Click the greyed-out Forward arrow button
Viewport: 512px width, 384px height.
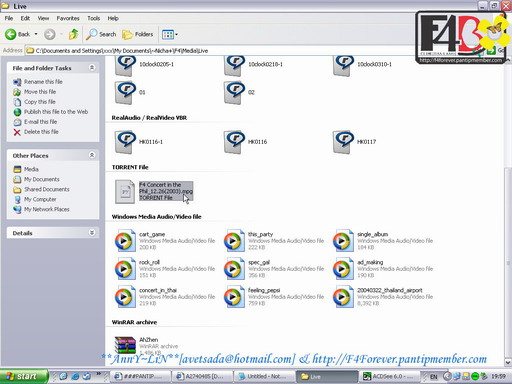coord(50,34)
